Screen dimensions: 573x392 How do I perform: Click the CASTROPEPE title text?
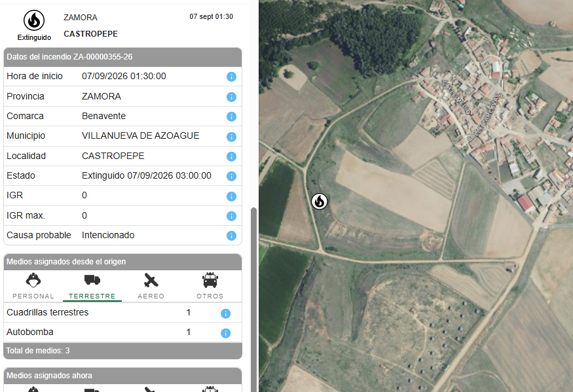click(90, 34)
